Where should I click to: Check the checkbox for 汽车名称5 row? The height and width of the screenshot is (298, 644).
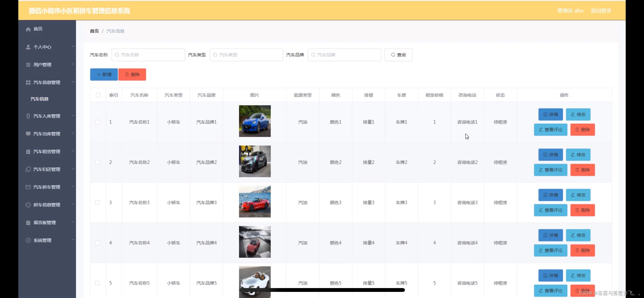pos(97,283)
